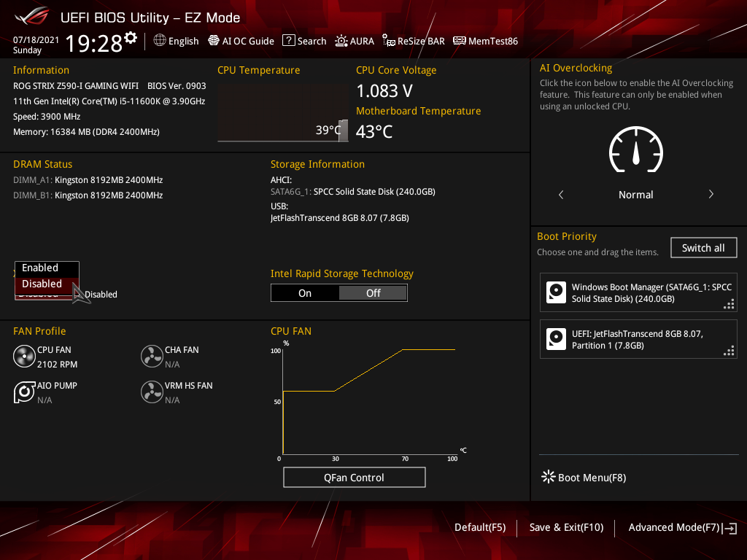The width and height of the screenshot is (747, 560).
Task: Open QFan Control settings
Action: point(354,477)
